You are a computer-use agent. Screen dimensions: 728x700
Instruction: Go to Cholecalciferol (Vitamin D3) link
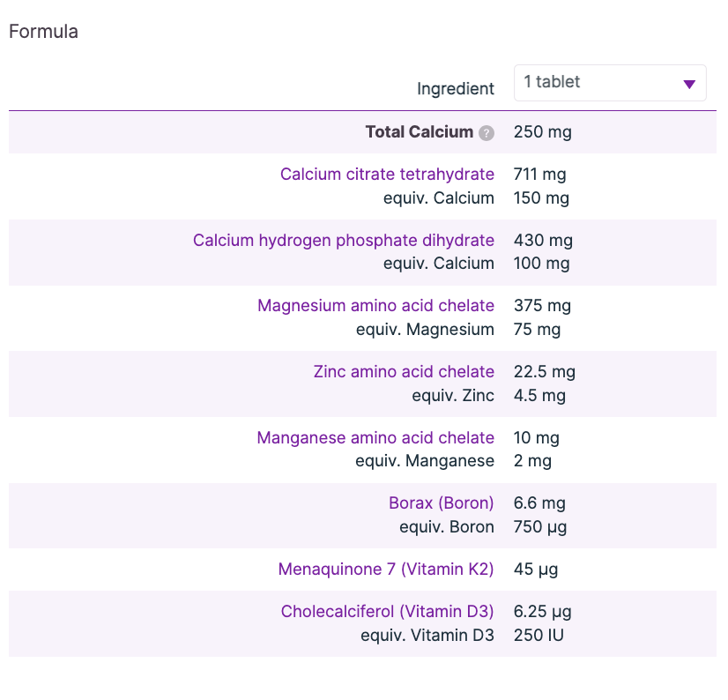pos(387,612)
